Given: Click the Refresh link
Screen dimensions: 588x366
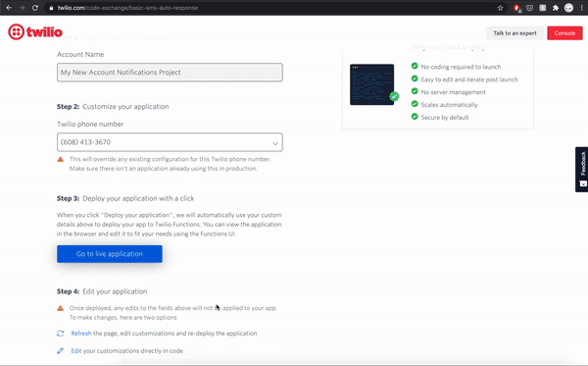Looking at the screenshot, I should [x=81, y=334].
